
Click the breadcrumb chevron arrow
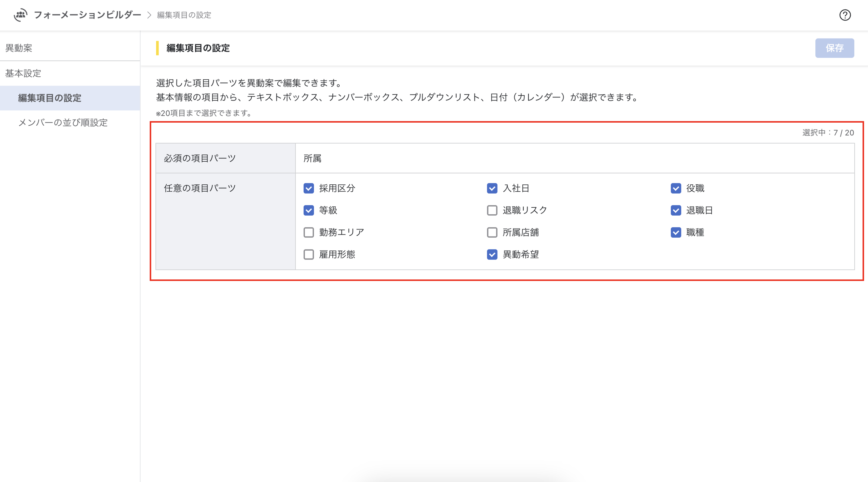tap(149, 15)
